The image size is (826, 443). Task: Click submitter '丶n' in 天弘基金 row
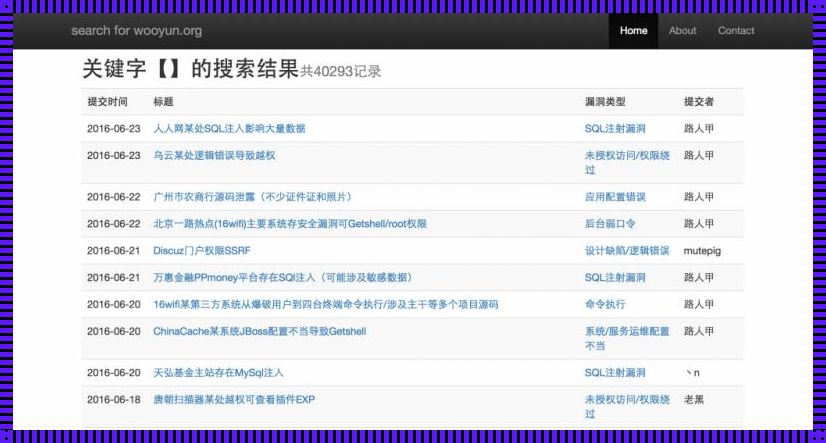[692, 373]
